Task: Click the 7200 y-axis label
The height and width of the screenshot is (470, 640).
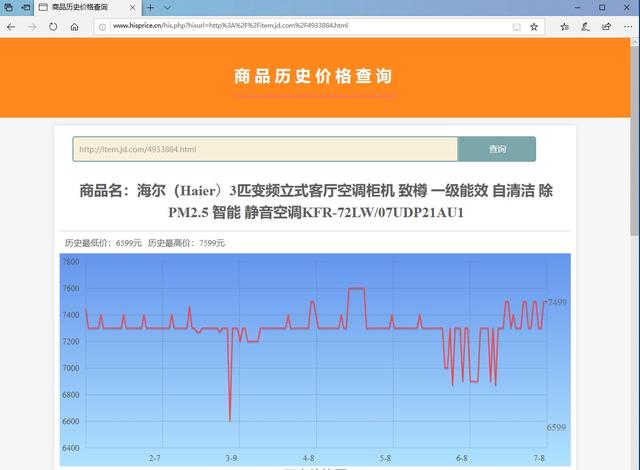Action: (71, 341)
